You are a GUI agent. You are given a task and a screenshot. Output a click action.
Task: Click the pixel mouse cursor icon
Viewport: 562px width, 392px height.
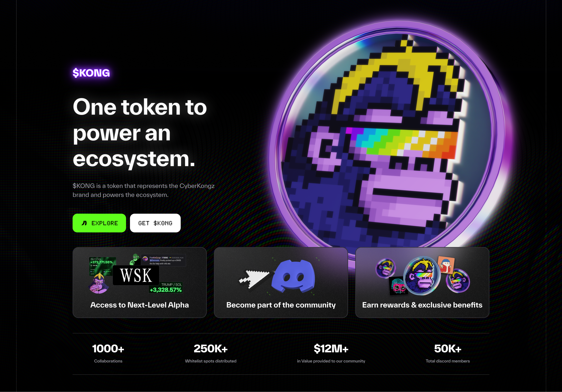click(254, 279)
